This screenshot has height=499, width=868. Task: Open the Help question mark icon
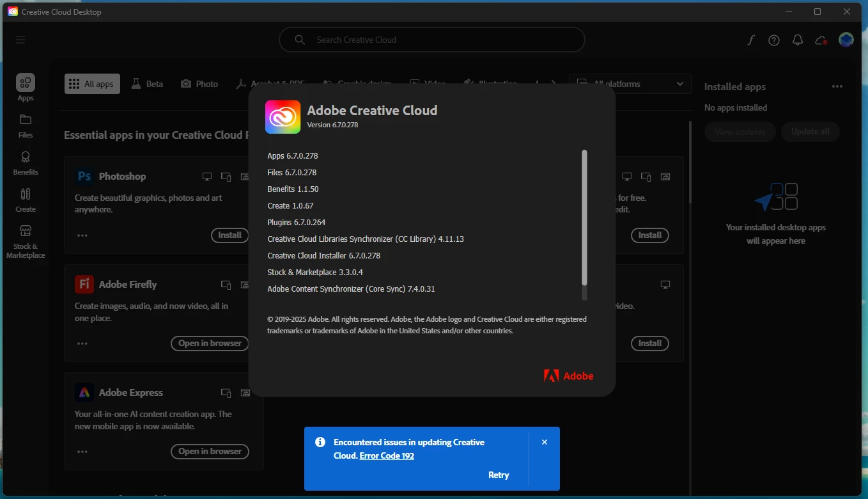[x=774, y=40]
